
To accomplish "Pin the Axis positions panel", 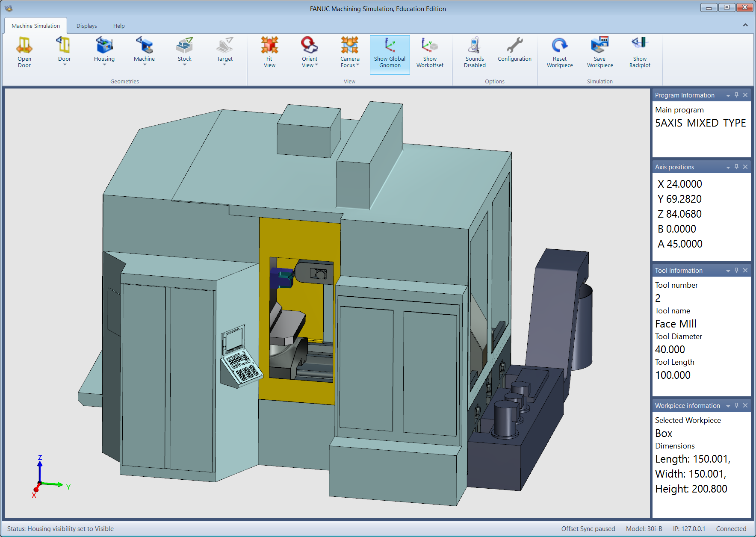I will pyautogui.click(x=736, y=167).
